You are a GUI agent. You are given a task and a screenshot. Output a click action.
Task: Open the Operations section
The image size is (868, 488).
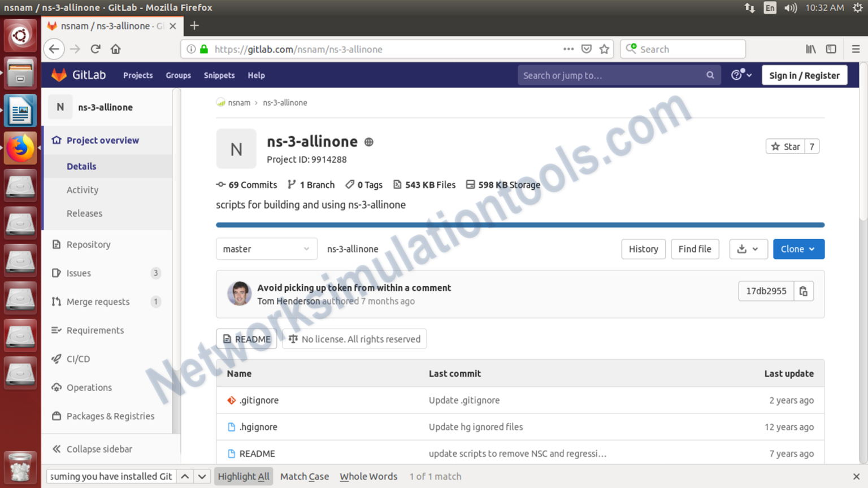pyautogui.click(x=88, y=387)
